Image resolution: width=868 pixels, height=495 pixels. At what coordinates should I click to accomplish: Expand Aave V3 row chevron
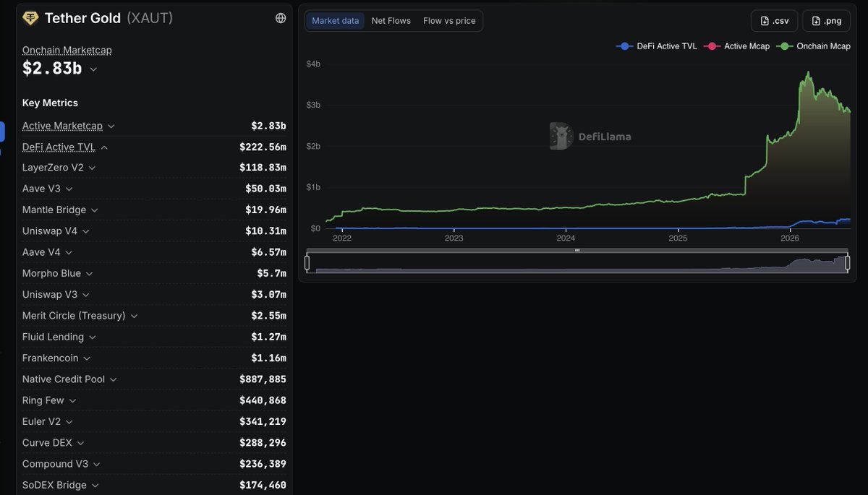69,189
